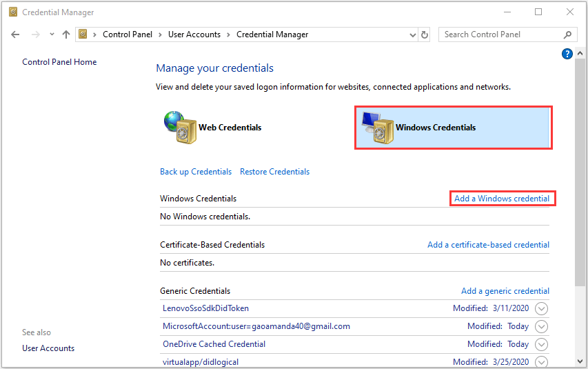Click Add a generic credential
The height and width of the screenshot is (369, 588).
coord(505,291)
